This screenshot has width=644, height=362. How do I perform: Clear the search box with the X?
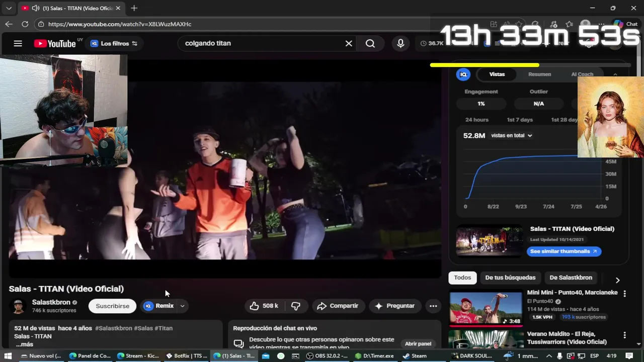[349, 43]
